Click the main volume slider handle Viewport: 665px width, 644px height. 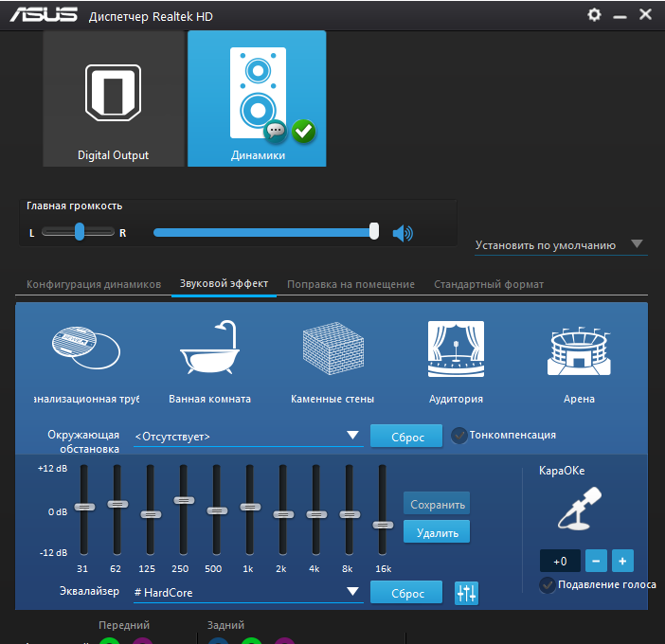point(374,232)
